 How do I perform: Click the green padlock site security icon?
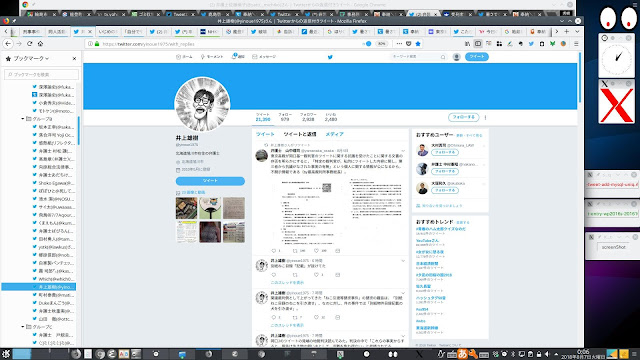click(x=97, y=44)
